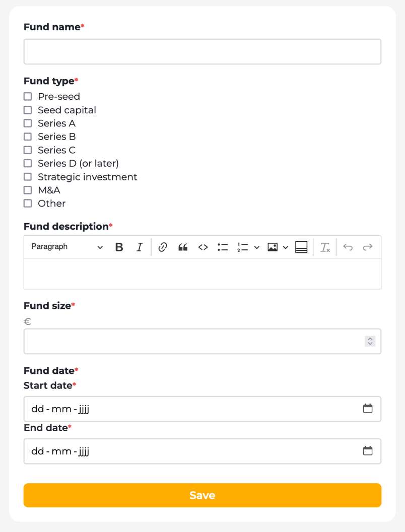This screenshot has height=532, width=405.
Task: Expand the numbered list options chevron
Action: pyautogui.click(x=257, y=247)
